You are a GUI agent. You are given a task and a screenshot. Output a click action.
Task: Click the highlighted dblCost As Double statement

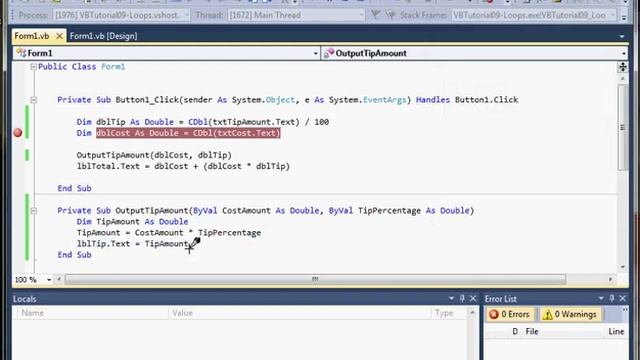(188, 133)
